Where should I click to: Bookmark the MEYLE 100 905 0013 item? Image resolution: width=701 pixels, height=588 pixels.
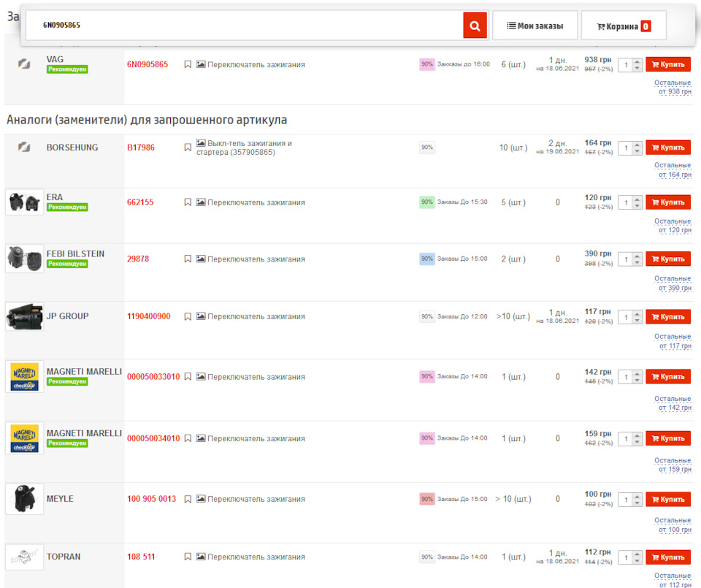coord(188,499)
